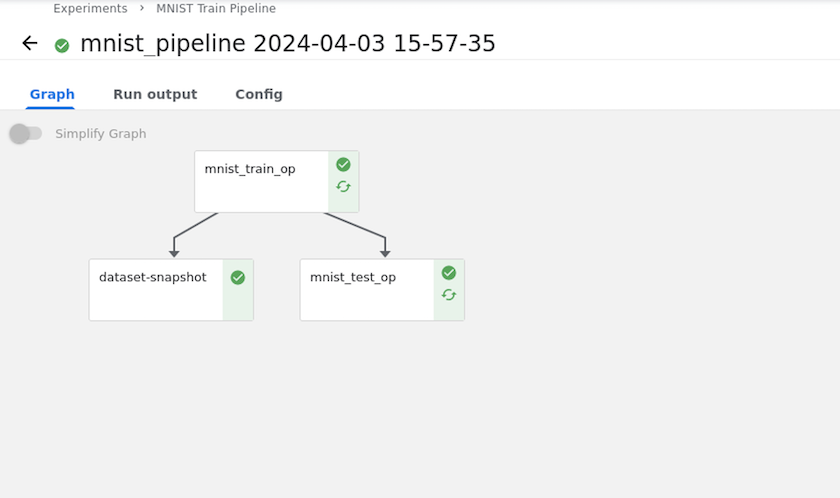This screenshot has height=498, width=840.
Task: Select the mnist_test_op graph node
Action: 367,290
